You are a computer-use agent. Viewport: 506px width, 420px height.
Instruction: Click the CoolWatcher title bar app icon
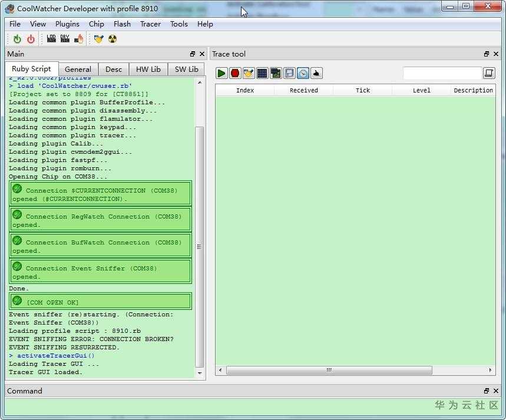click(9, 8)
